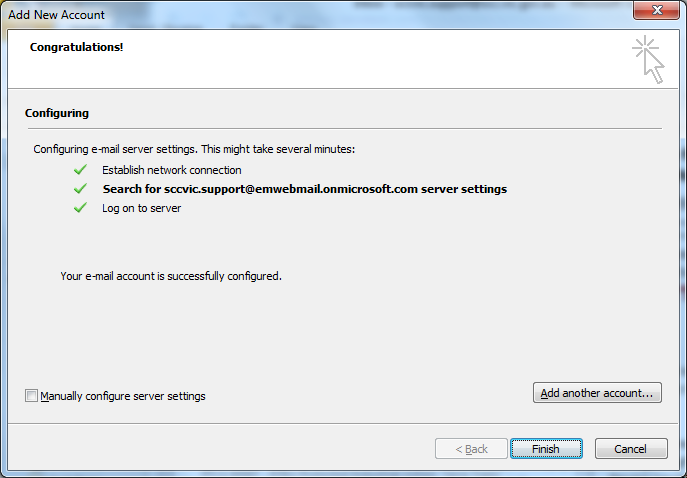The width and height of the screenshot is (687, 478).
Task: Close the Add New Account dialog
Action: (657, 12)
